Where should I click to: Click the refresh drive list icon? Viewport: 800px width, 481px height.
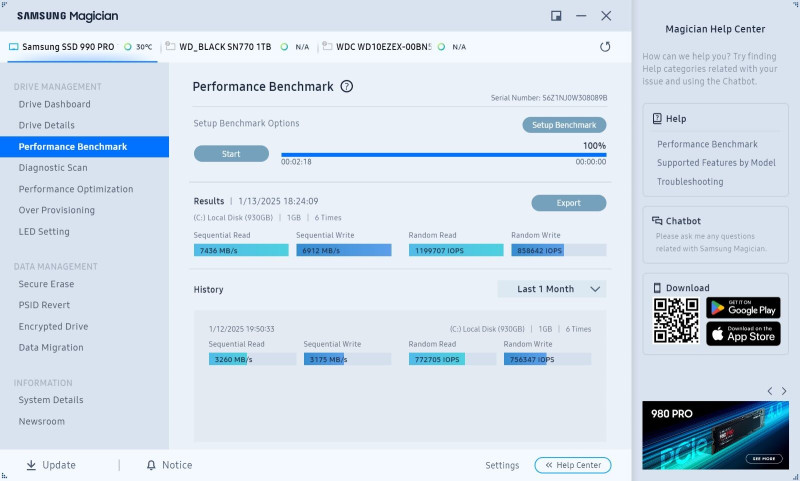tap(605, 47)
